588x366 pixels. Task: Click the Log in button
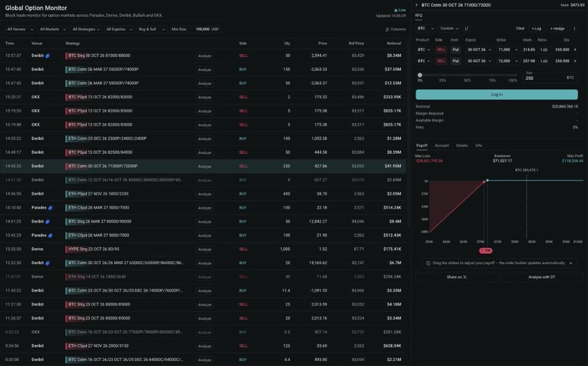click(x=496, y=94)
